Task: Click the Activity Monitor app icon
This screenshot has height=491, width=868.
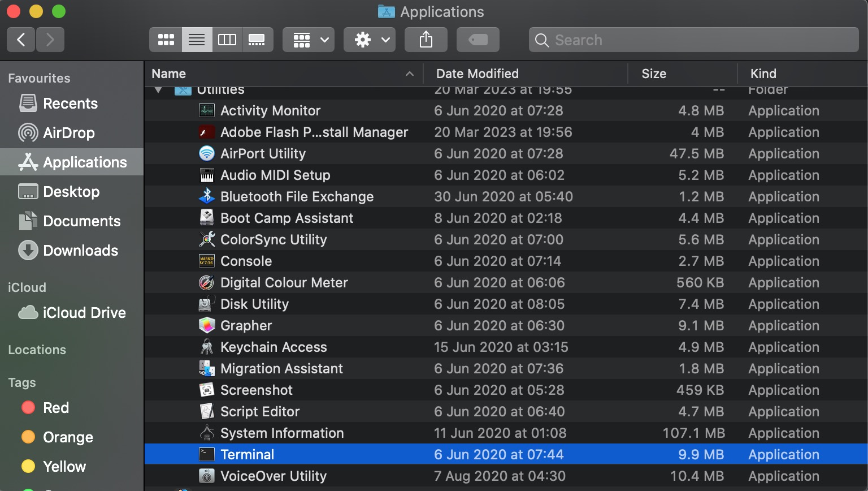Action: click(207, 110)
